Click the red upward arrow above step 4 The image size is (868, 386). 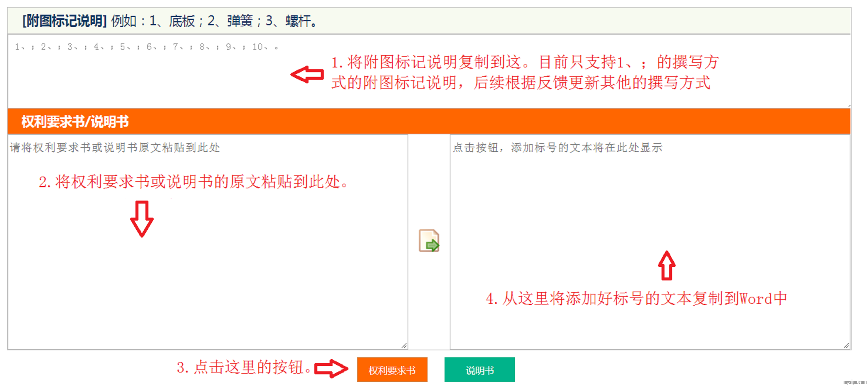(x=667, y=266)
